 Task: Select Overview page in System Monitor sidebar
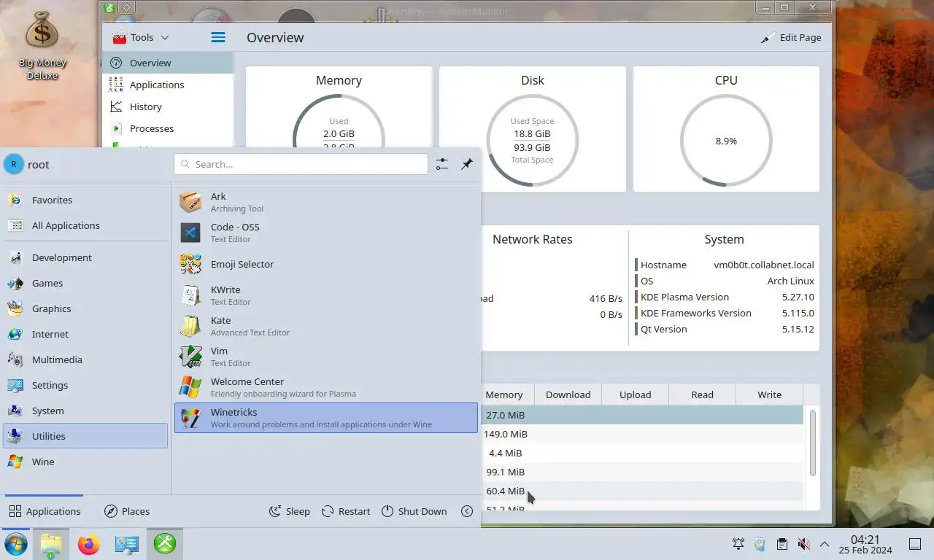[168, 63]
